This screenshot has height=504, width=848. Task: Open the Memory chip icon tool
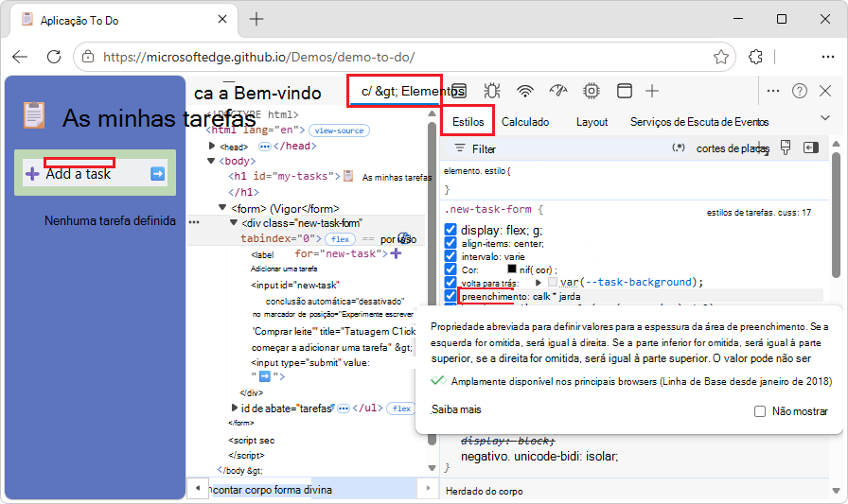point(592,91)
